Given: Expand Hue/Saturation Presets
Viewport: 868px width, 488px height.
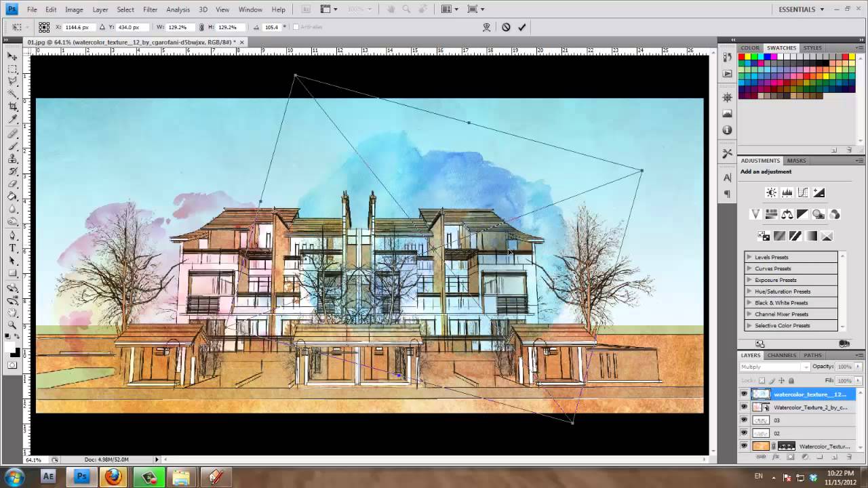Looking at the screenshot, I should click(749, 291).
